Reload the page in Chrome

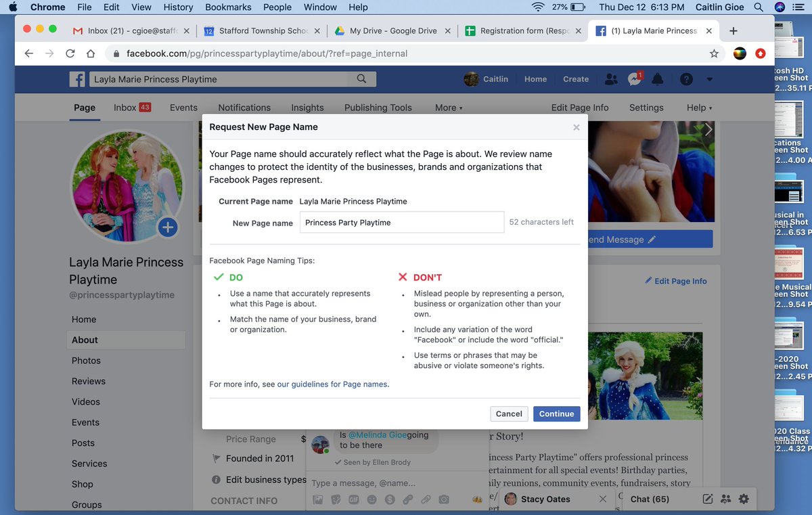click(x=70, y=53)
